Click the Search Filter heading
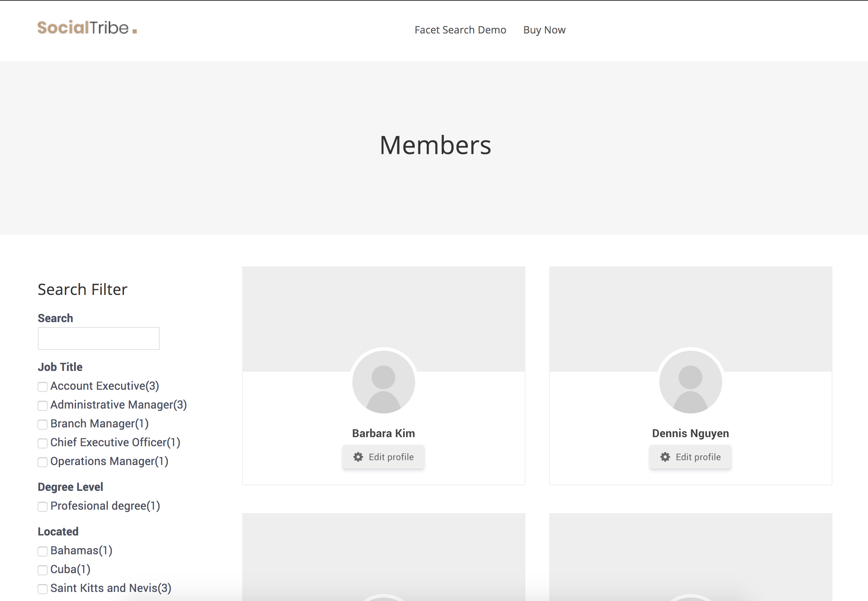This screenshot has width=868, height=601. [83, 290]
